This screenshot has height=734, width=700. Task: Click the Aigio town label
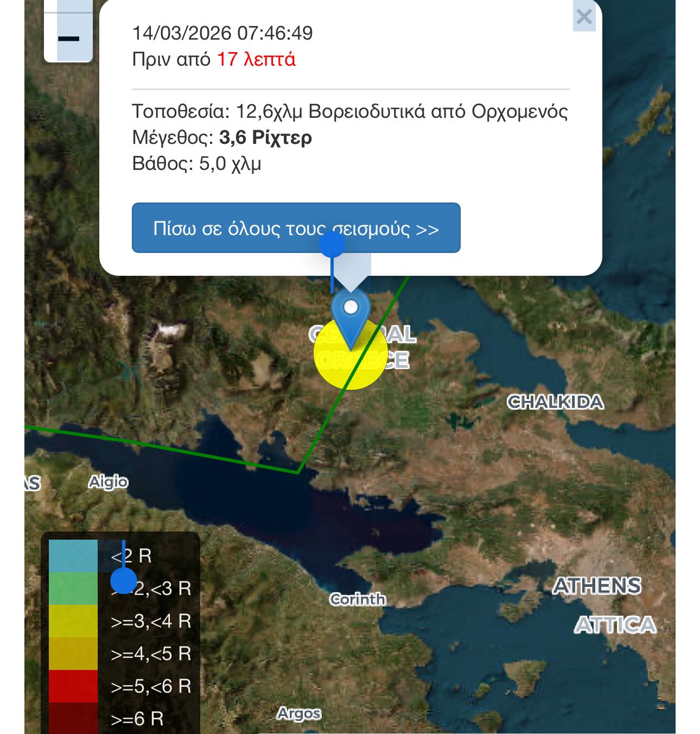(x=109, y=482)
